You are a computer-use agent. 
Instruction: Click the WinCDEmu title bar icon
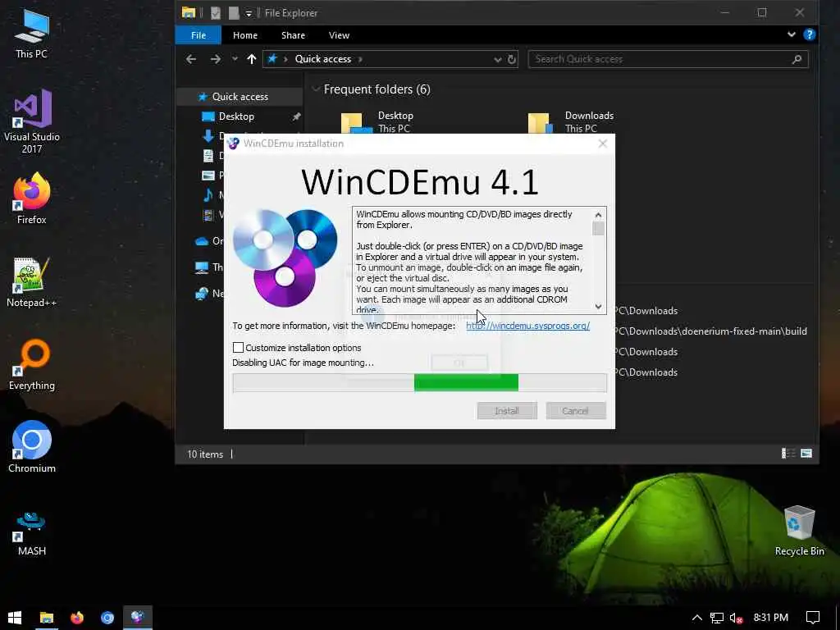[233, 144]
